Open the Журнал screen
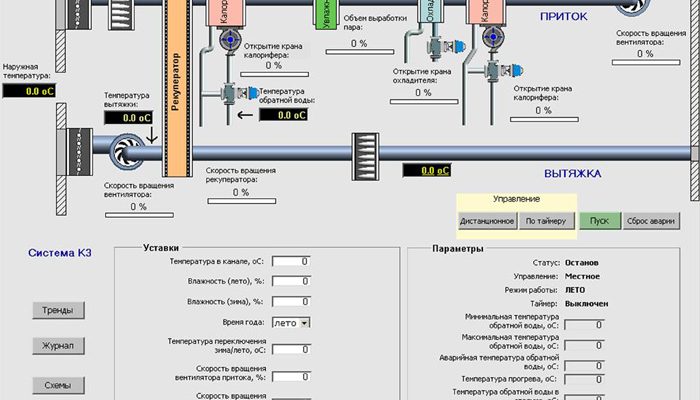The width and height of the screenshot is (700, 400). (57, 346)
